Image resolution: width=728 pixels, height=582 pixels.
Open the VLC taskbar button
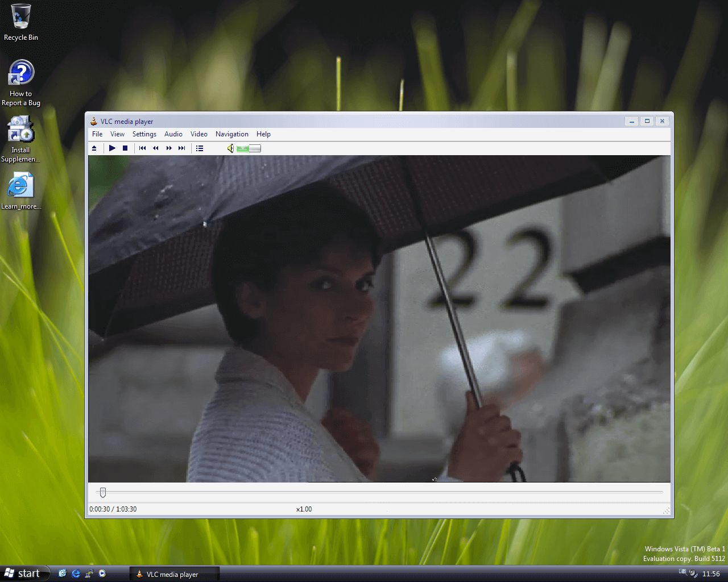173,574
